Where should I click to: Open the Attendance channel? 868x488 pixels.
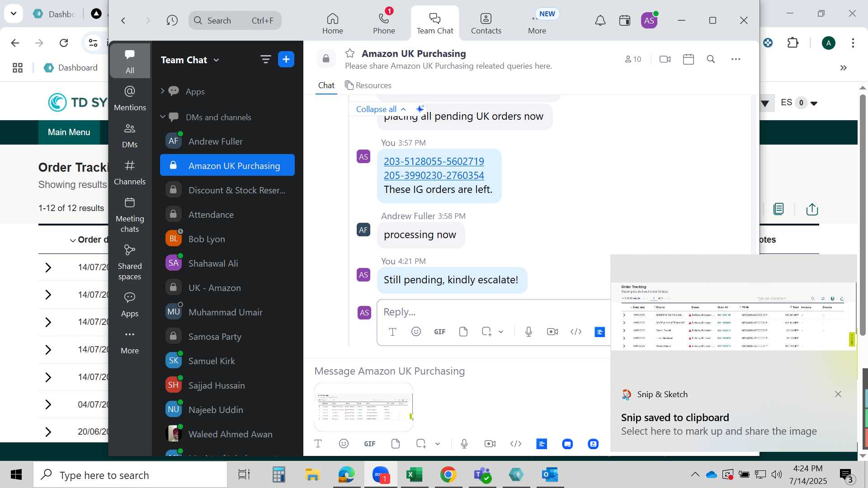pos(227,214)
